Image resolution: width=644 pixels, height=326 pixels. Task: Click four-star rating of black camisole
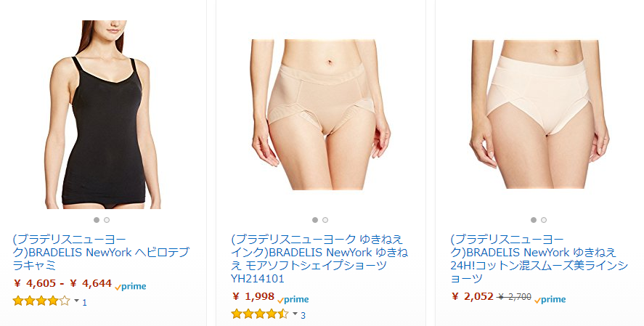[x=41, y=301]
